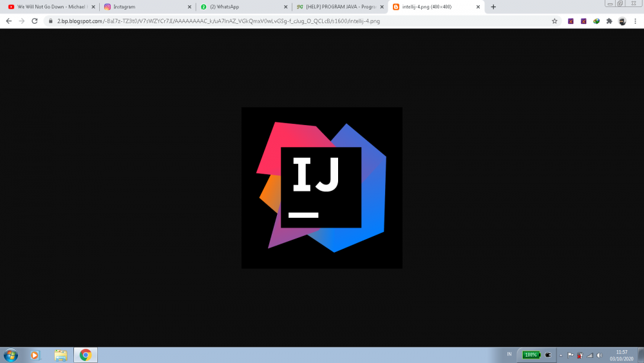Open Chrome's three-dot menu
The width and height of the screenshot is (644, 363).
coord(635,21)
